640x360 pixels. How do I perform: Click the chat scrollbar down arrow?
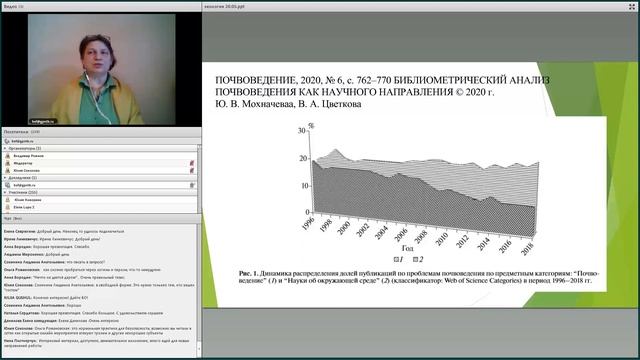click(x=199, y=349)
